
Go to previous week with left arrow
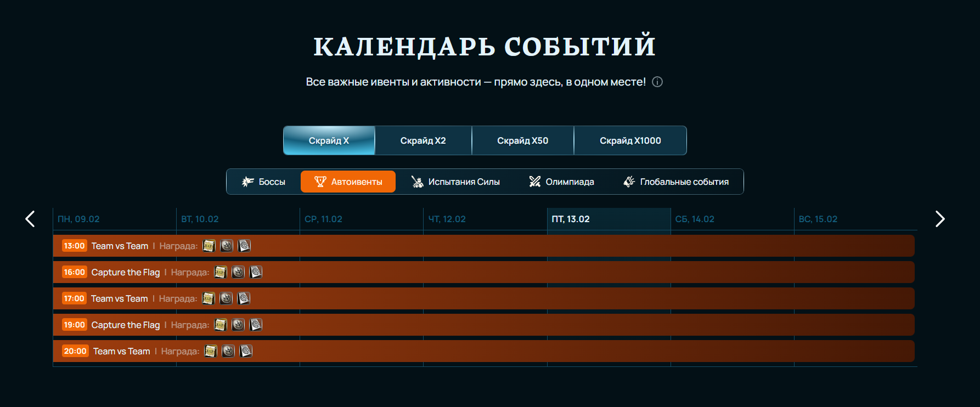(30, 219)
